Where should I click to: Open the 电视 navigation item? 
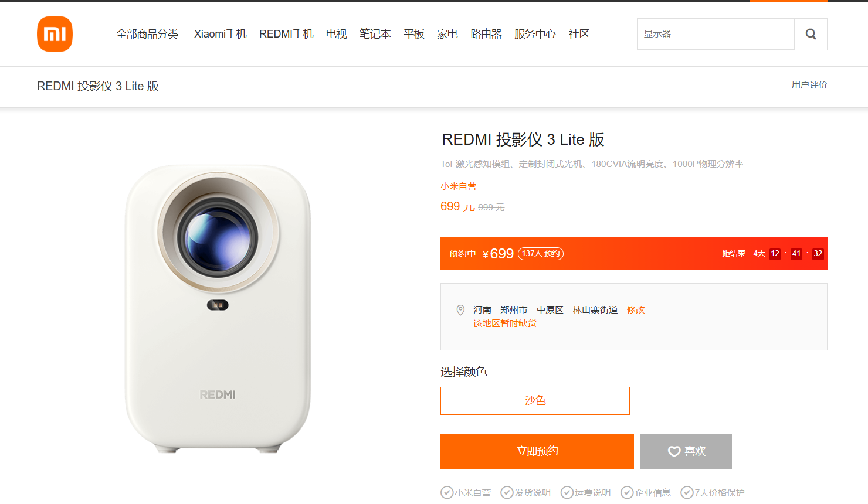click(x=337, y=34)
